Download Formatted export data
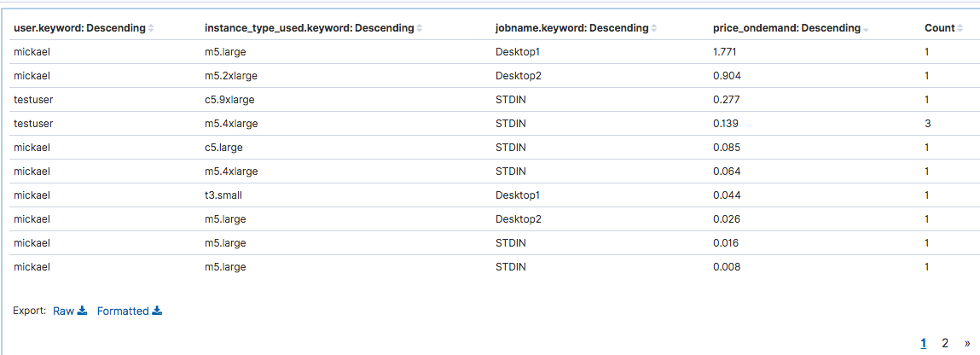Image resolution: width=980 pixels, height=355 pixels. click(x=123, y=311)
